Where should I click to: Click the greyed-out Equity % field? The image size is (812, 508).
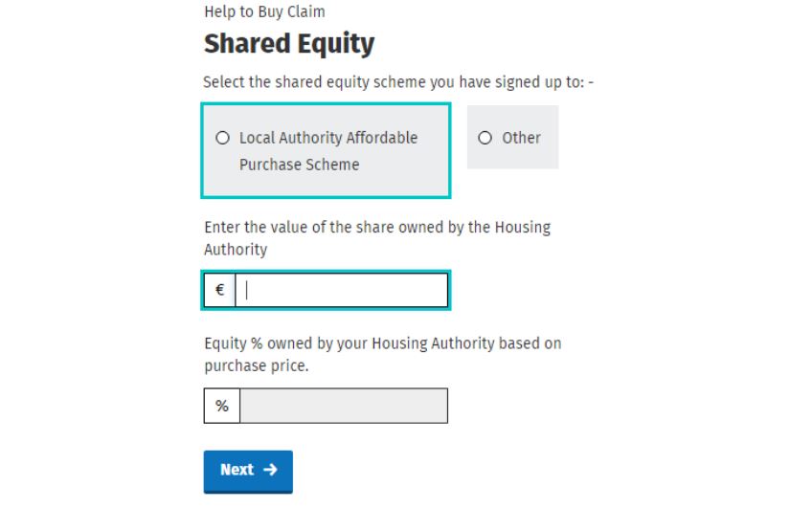pyautogui.click(x=343, y=406)
